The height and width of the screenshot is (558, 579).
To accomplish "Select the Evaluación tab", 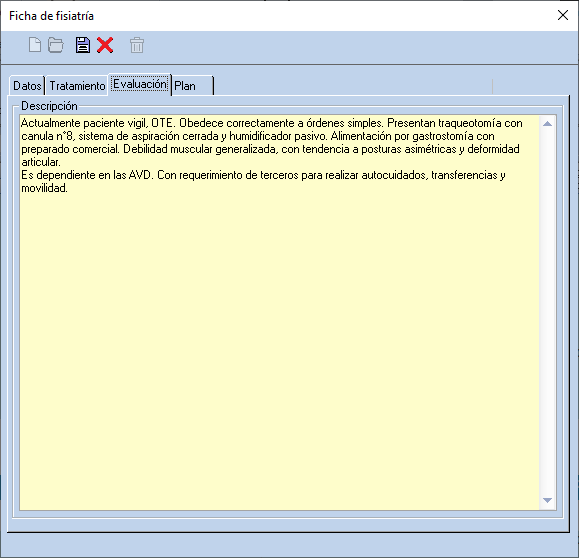I will (140, 84).
